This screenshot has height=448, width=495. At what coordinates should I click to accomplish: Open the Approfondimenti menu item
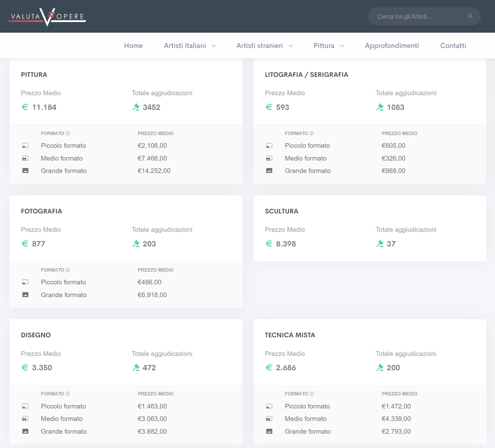pos(392,46)
